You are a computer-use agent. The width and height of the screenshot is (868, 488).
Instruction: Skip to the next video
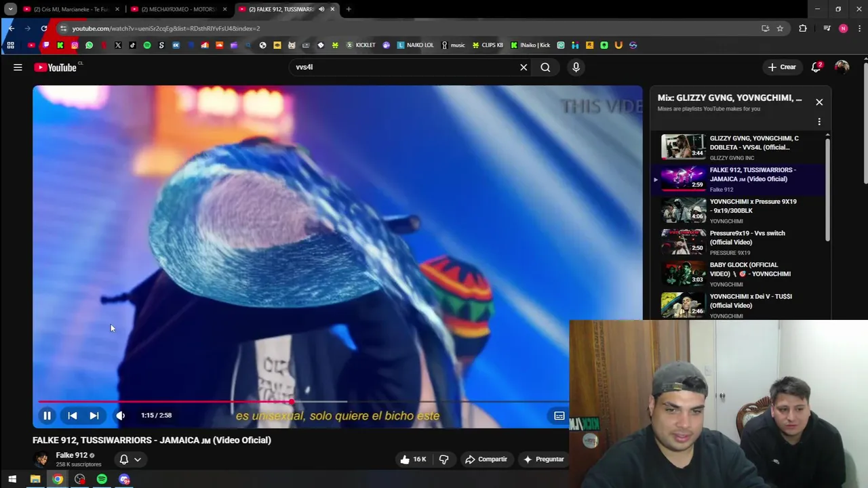click(x=94, y=415)
